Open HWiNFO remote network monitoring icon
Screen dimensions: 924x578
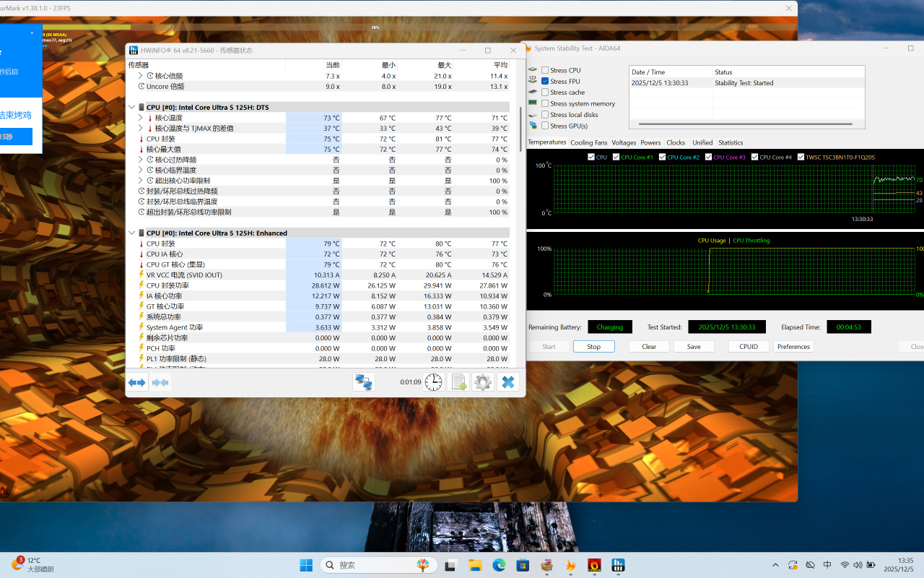[x=363, y=382]
